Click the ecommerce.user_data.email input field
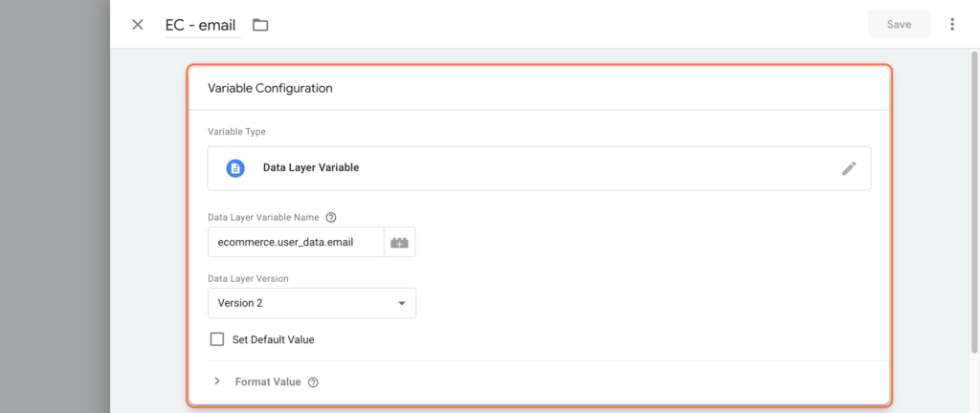 click(296, 242)
